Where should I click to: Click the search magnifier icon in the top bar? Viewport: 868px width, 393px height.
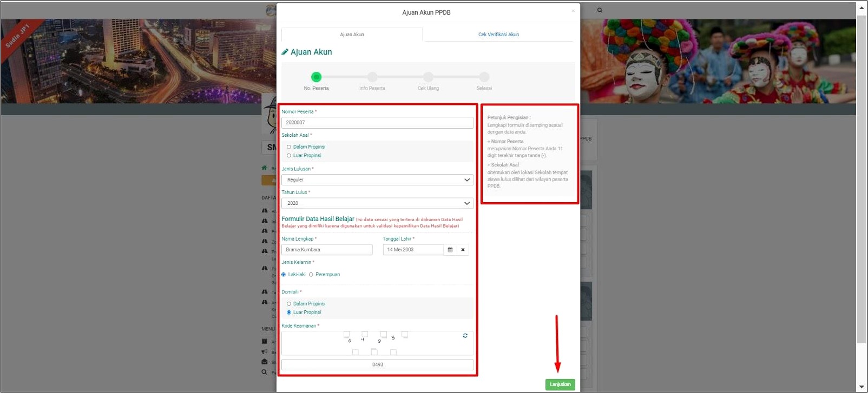click(x=600, y=10)
